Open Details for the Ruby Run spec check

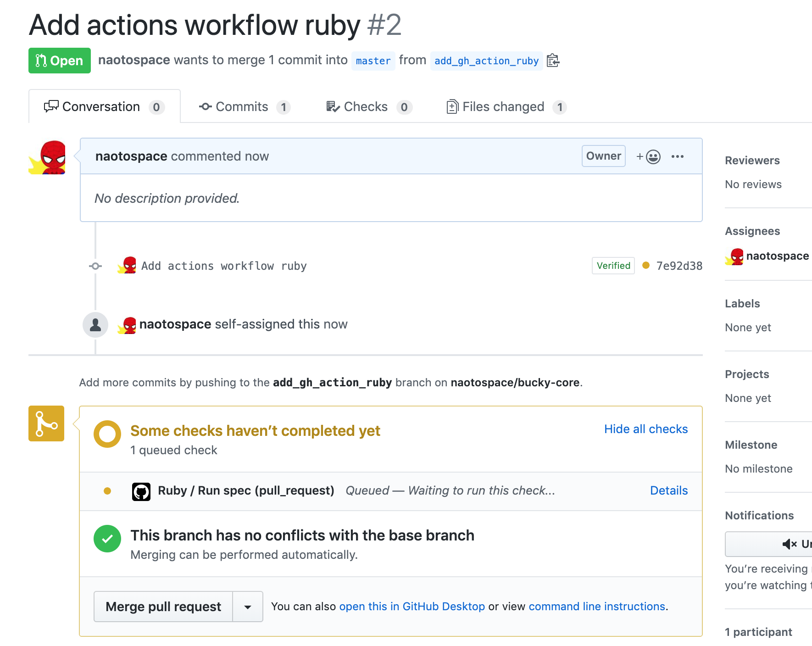point(669,490)
